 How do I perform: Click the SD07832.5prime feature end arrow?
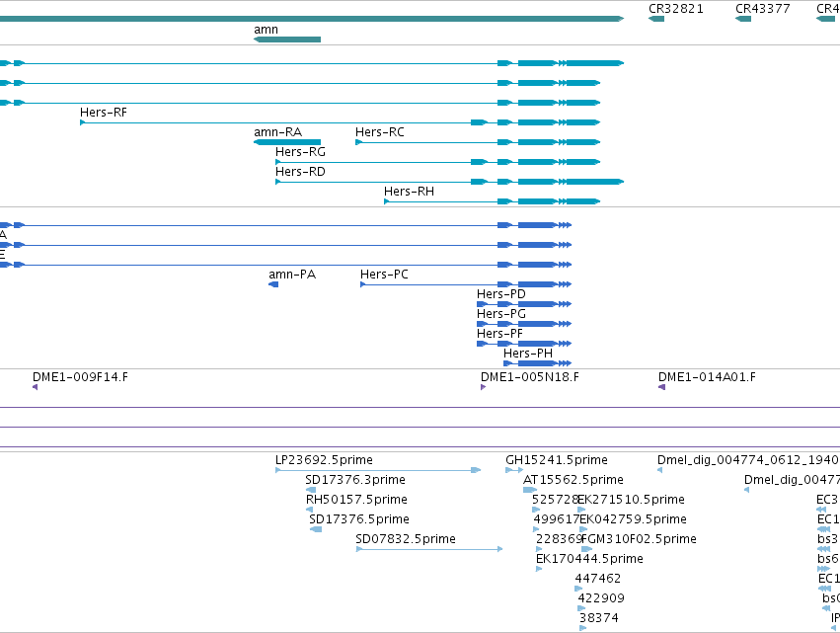tap(499, 549)
